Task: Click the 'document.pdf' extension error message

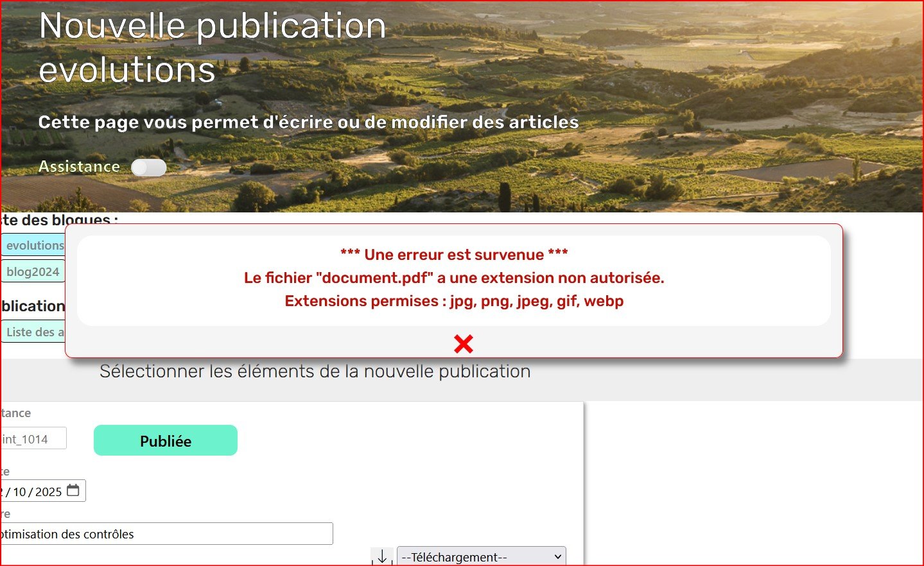Action: point(454,278)
